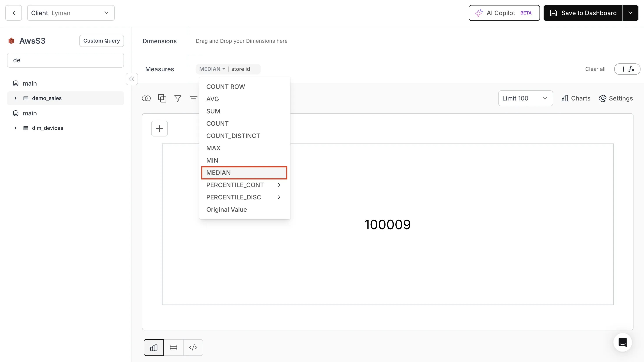Collapse the sidebar with double-chevron icon
This screenshot has width=644, height=362.
coord(132,79)
